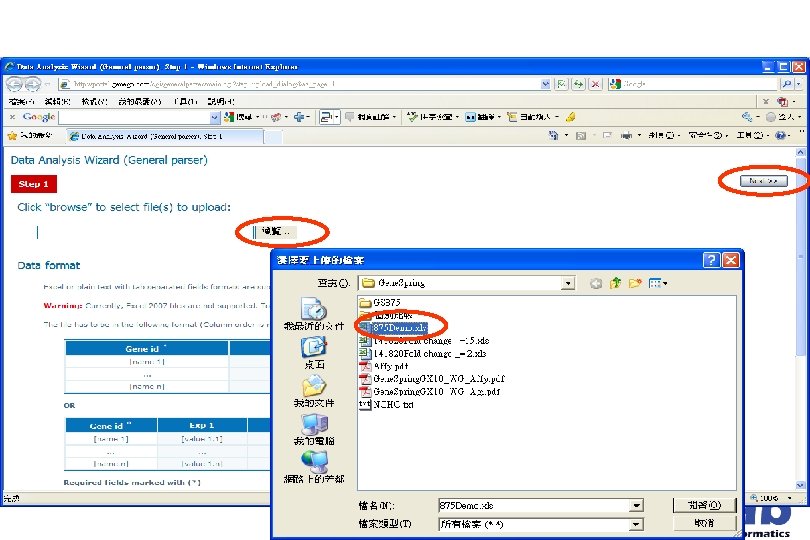Open the Google toolbar search field dropdown

215,117
